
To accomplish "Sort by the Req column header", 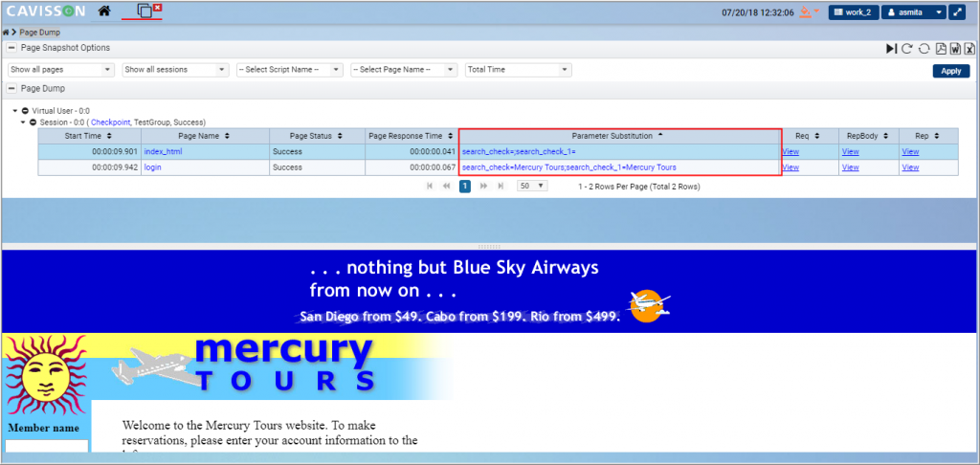I will [808, 136].
